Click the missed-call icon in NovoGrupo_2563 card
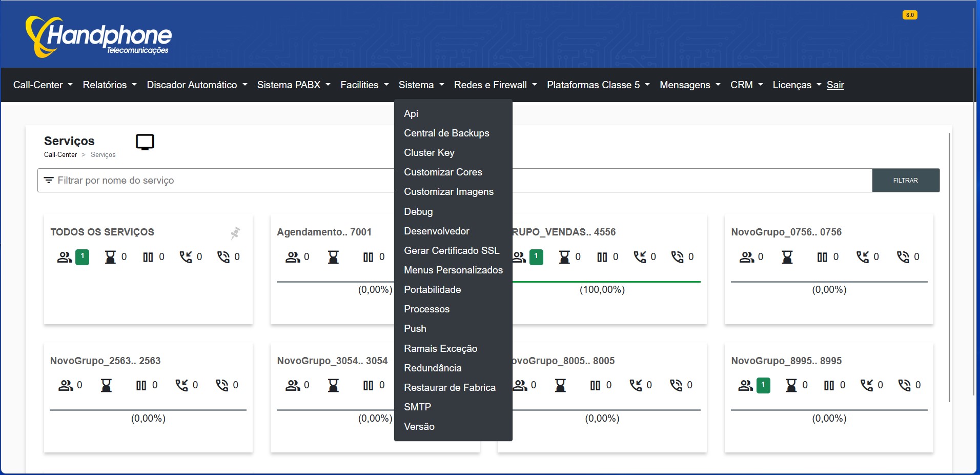The height and width of the screenshot is (475, 980). pyautogui.click(x=182, y=385)
